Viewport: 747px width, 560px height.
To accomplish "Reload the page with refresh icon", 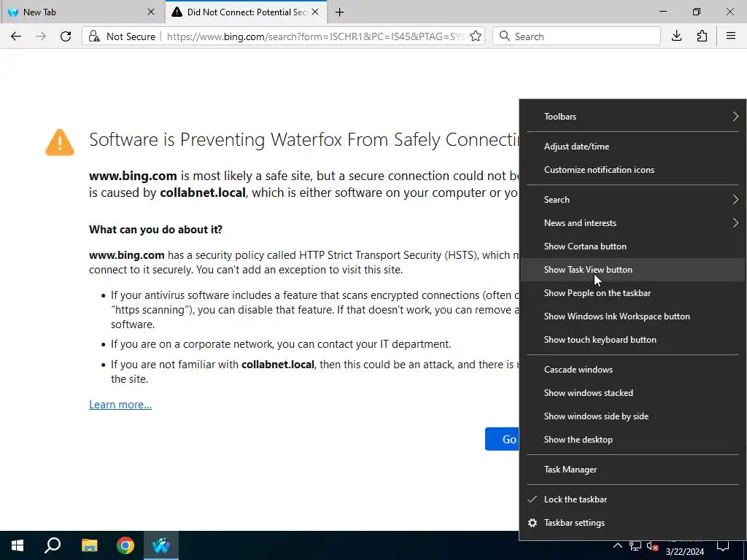I will [x=66, y=36].
